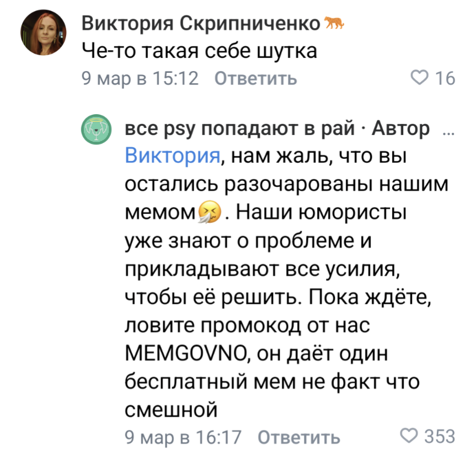Open the Виктория Скрипниченко profile name link
The width and height of the screenshot is (476, 467).
201,24
